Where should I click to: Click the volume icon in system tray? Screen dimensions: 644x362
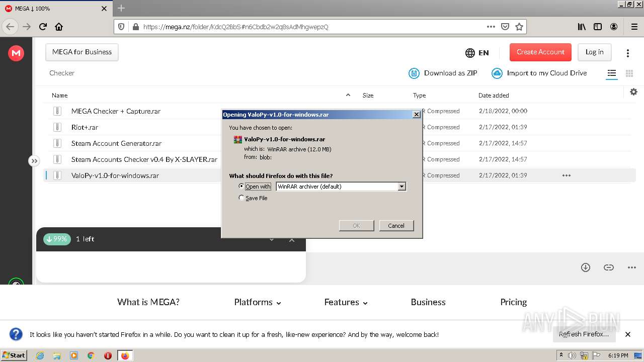click(x=572, y=355)
